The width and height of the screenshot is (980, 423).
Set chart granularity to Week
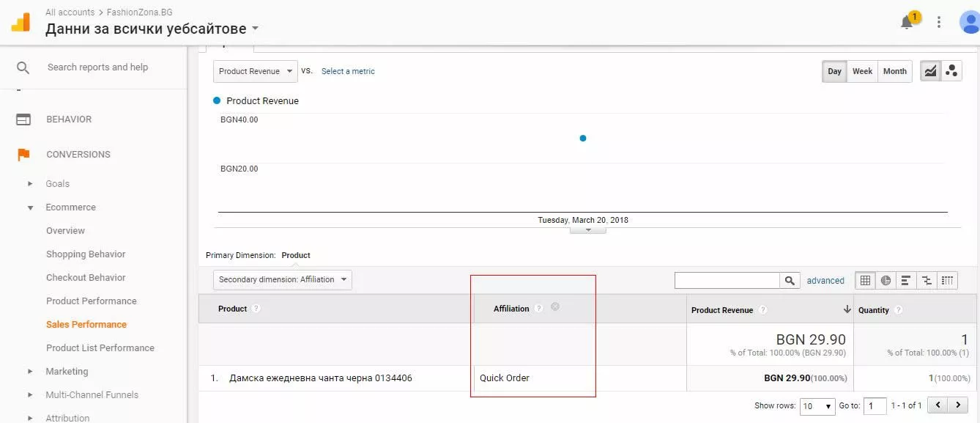coord(863,71)
